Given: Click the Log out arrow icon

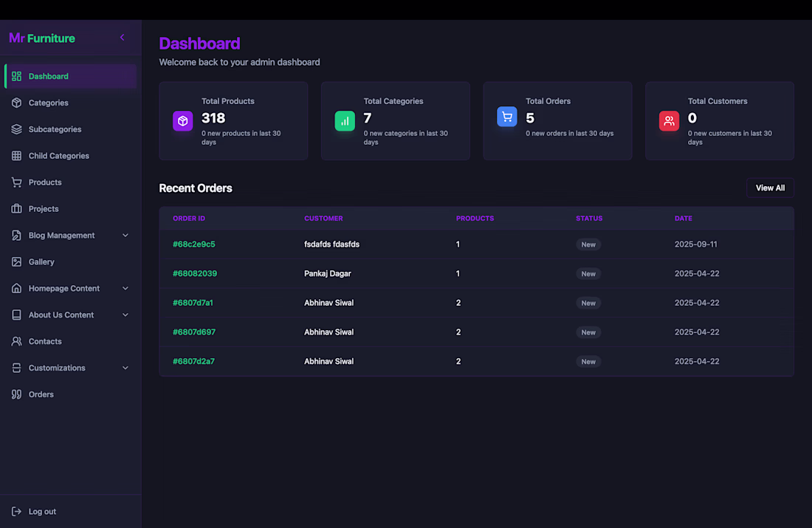Looking at the screenshot, I should [16, 512].
